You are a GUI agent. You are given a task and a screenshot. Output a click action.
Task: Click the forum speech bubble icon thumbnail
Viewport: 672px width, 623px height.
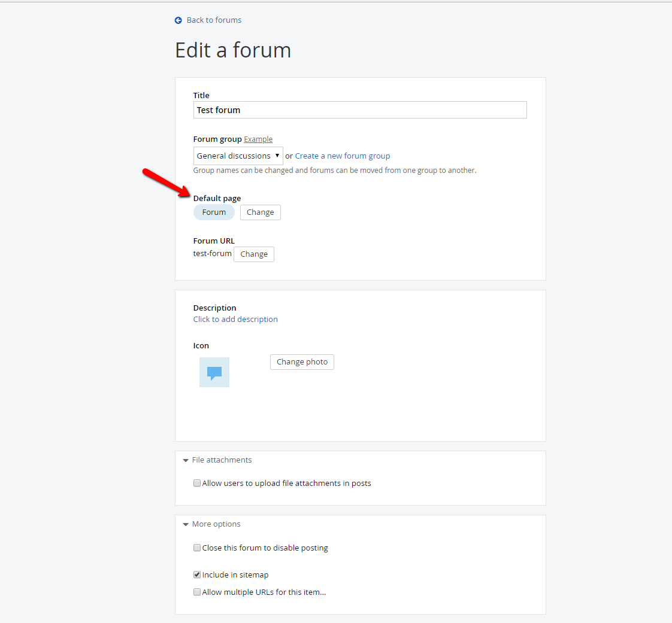coord(214,372)
